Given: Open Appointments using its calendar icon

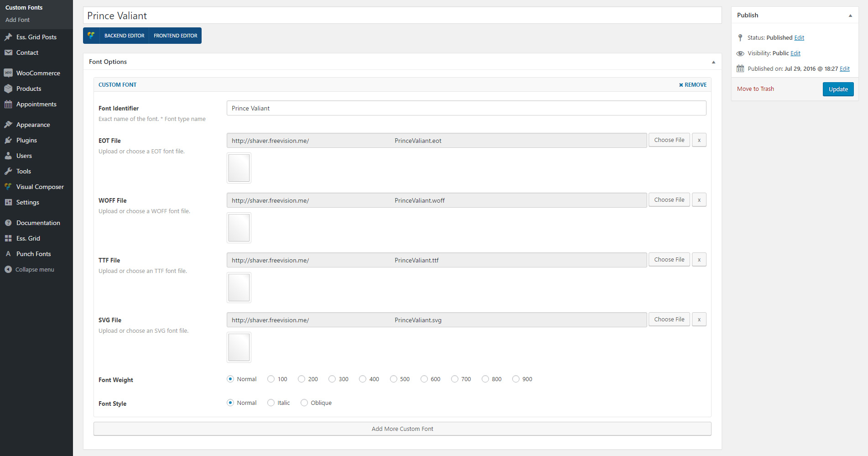Looking at the screenshot, I should [8, 104].
